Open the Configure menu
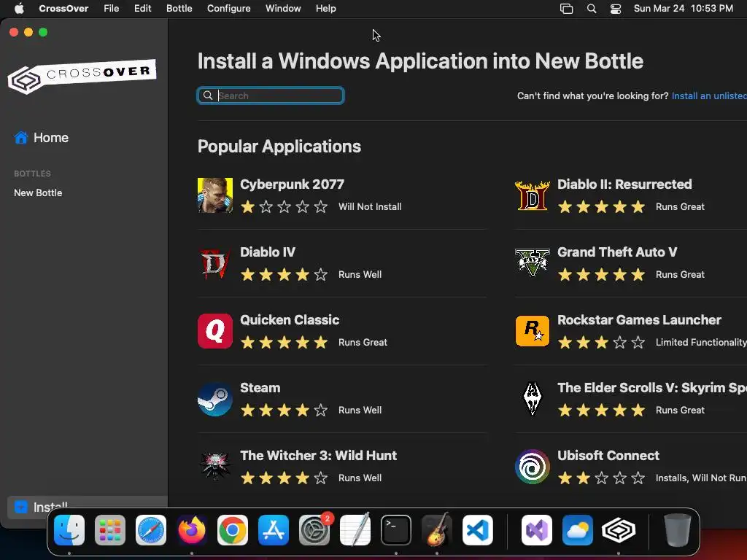Image resolution: width=747 pixels, height=560 pixels. (228, 8)
